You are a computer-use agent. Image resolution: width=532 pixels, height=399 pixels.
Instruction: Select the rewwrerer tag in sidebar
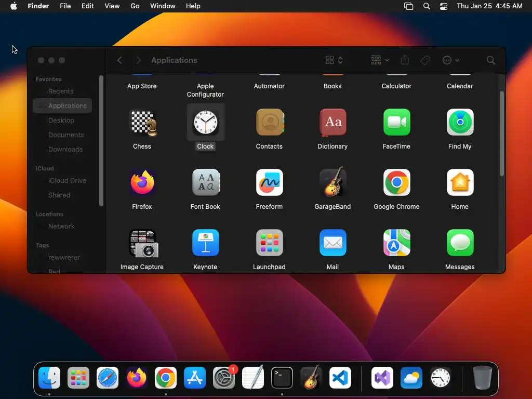click(x=62, y=258)
